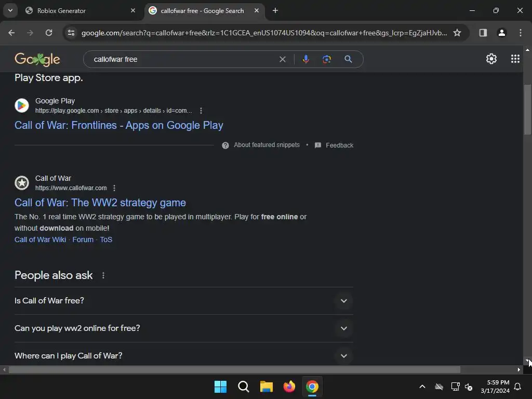
Task: Go to Google homepage via logo
Action: [x=37, y=59]
